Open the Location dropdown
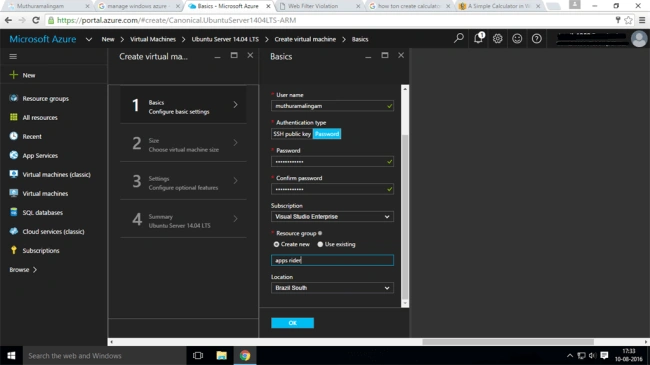This screenshot has height=365, width=650. click(x=332, y=287)
